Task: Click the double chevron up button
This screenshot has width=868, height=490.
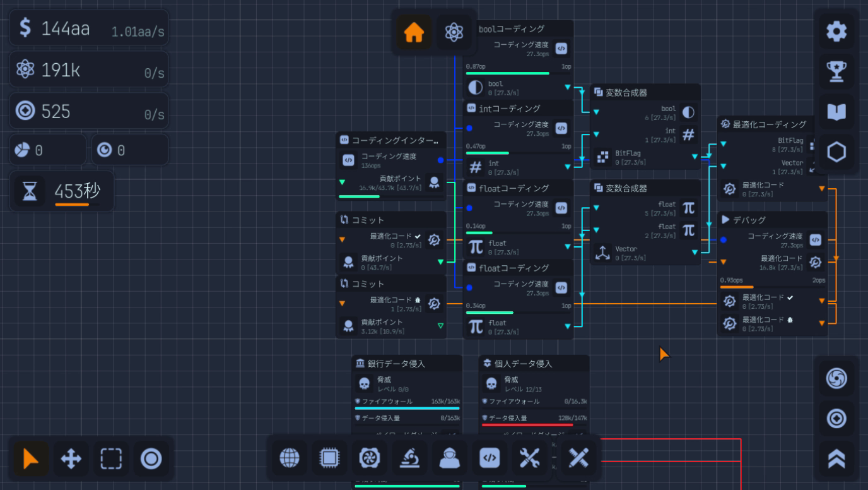Action: tap(836, 459)
